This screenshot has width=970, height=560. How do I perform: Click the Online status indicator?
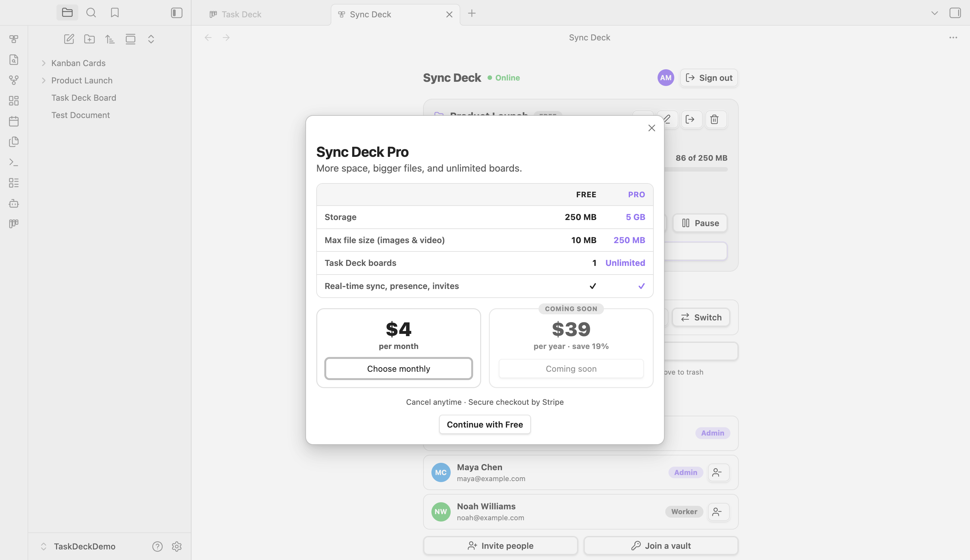click(x=504, y=78)
